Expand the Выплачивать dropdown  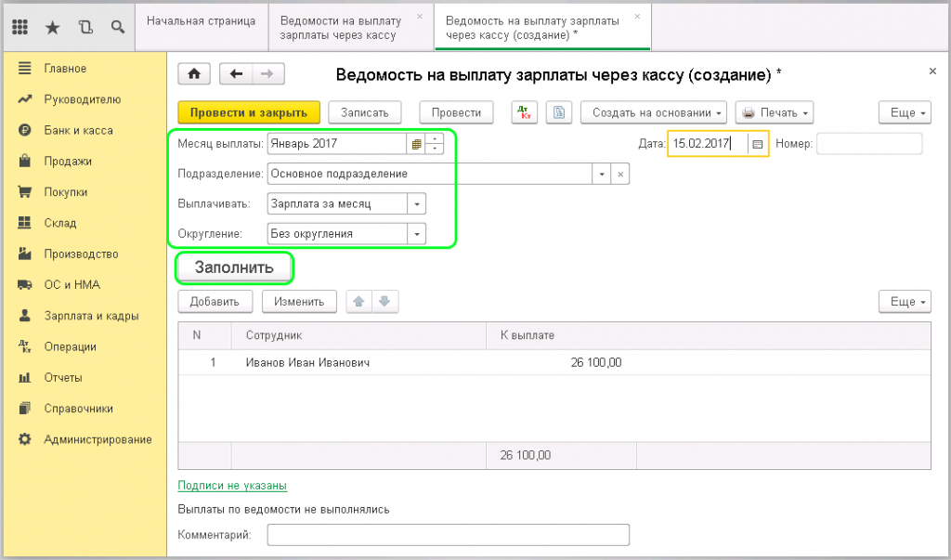tap(417, 204)
